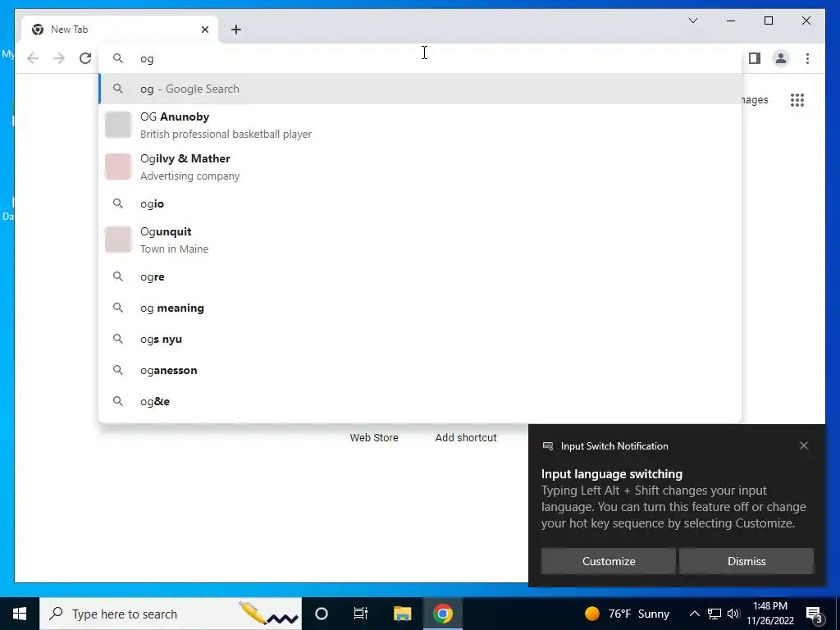
Task: Select og meaning suggestion
Action: [x=420, y=308]
